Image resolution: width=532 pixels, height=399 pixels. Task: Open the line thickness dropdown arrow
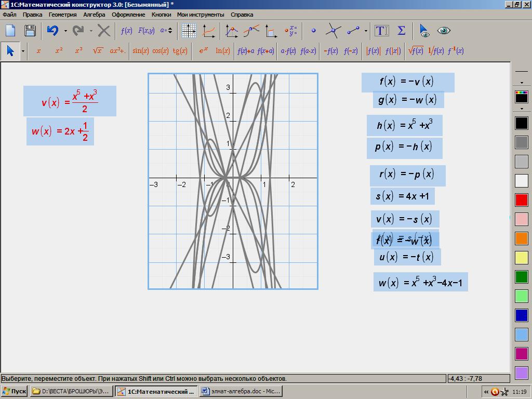pyautogui.click(x=522, y=83)
